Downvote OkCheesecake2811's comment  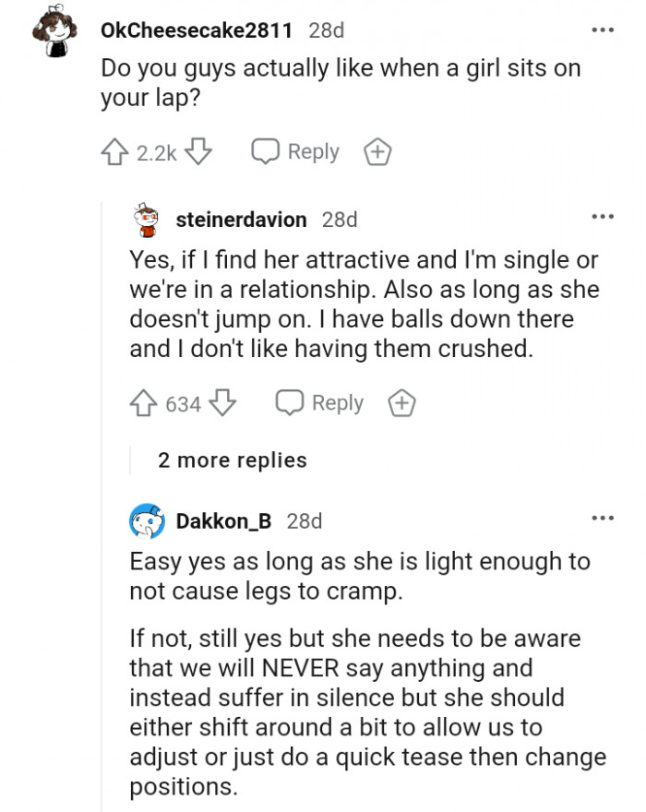tap(198, 152)
